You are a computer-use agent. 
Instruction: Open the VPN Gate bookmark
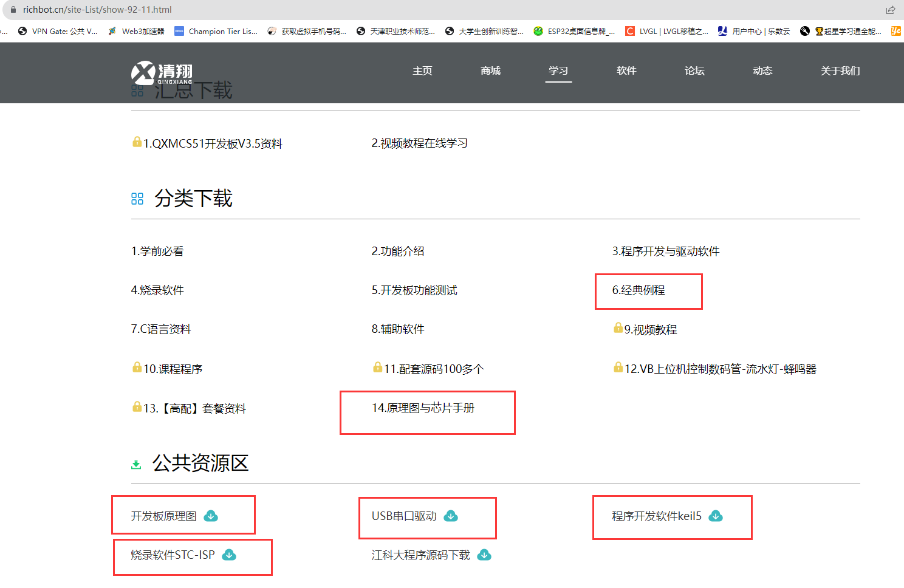(x=58, y=31)
